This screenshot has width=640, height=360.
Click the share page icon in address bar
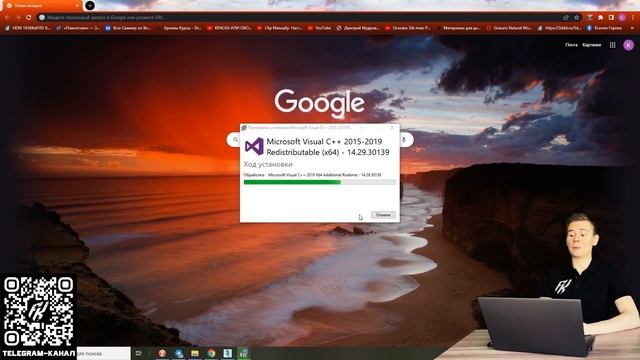pos(566,18)
